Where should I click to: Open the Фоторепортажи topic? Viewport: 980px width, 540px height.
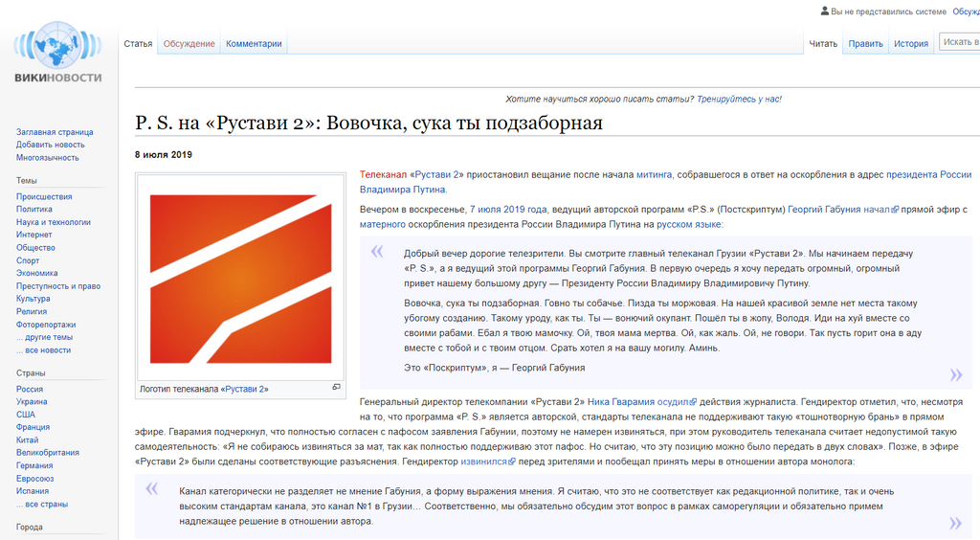(x=46, y=325)
